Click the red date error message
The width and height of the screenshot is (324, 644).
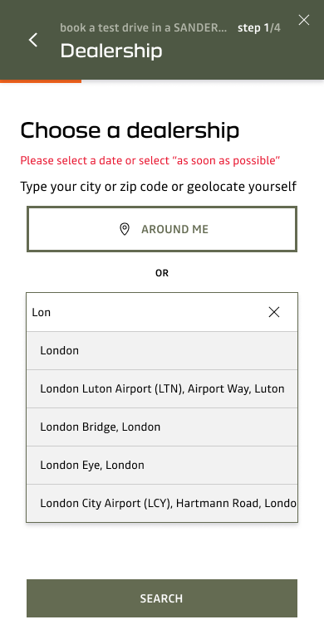tap(150, 160)
